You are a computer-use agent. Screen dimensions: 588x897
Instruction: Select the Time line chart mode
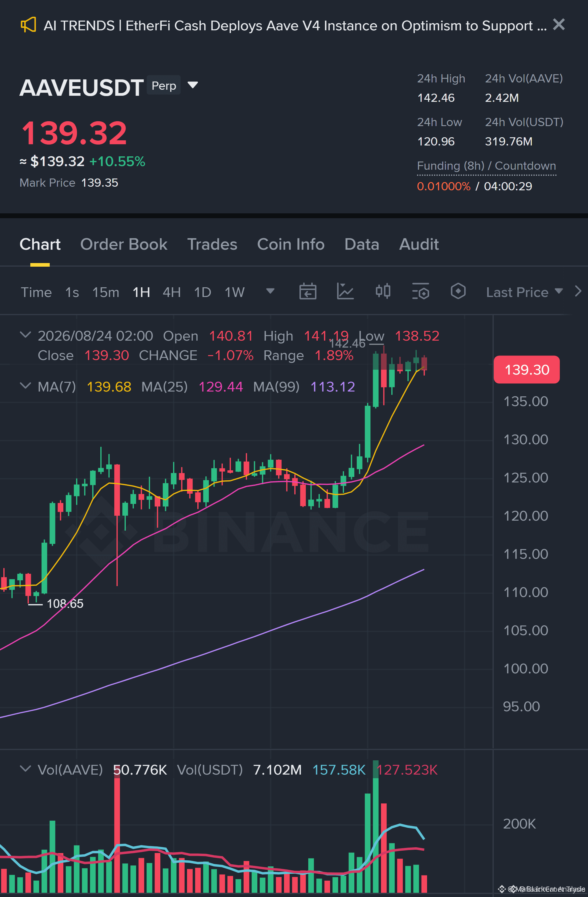[x=36, y=292]
